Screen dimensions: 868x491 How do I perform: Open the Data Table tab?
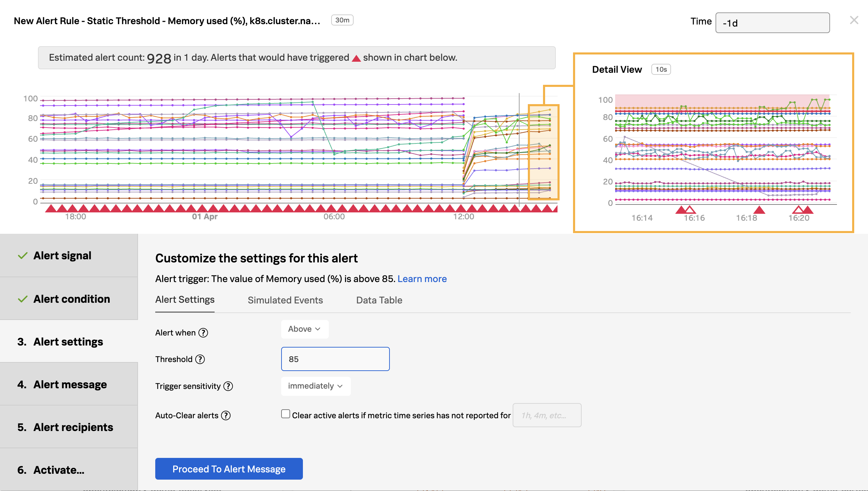click(x=379, y=300)
